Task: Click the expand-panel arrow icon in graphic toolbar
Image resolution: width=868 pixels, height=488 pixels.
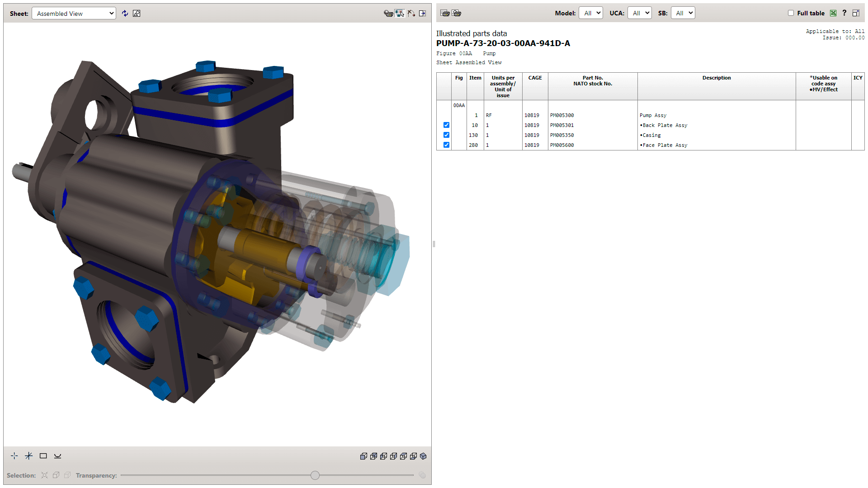Action: click(423, 14)
